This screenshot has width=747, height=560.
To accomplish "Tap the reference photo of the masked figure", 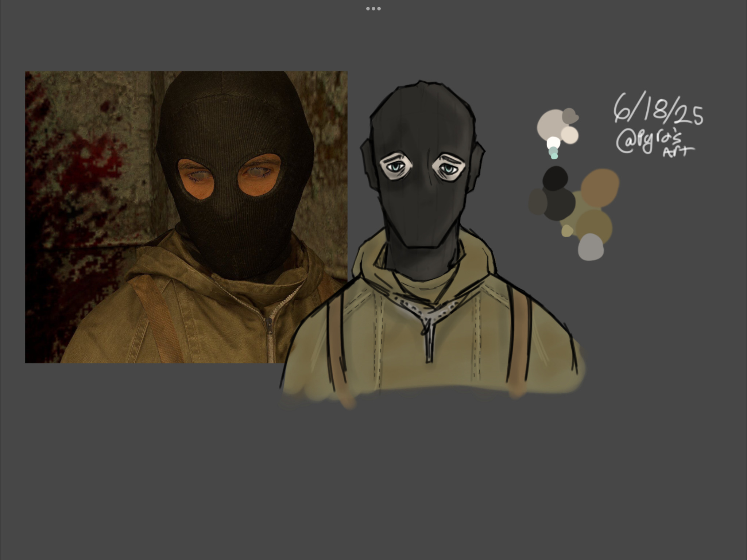I will point(186,217).
